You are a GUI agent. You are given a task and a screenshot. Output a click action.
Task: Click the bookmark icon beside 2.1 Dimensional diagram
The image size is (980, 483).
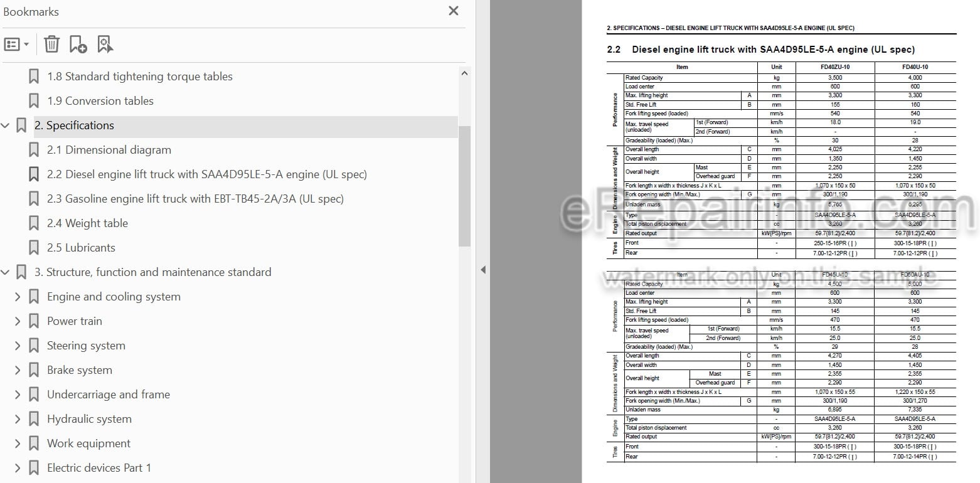coord(34,150)
